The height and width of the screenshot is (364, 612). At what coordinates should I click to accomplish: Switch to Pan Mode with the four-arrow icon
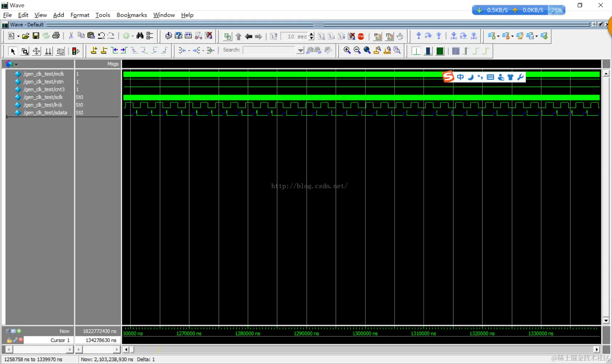[36, 51]
